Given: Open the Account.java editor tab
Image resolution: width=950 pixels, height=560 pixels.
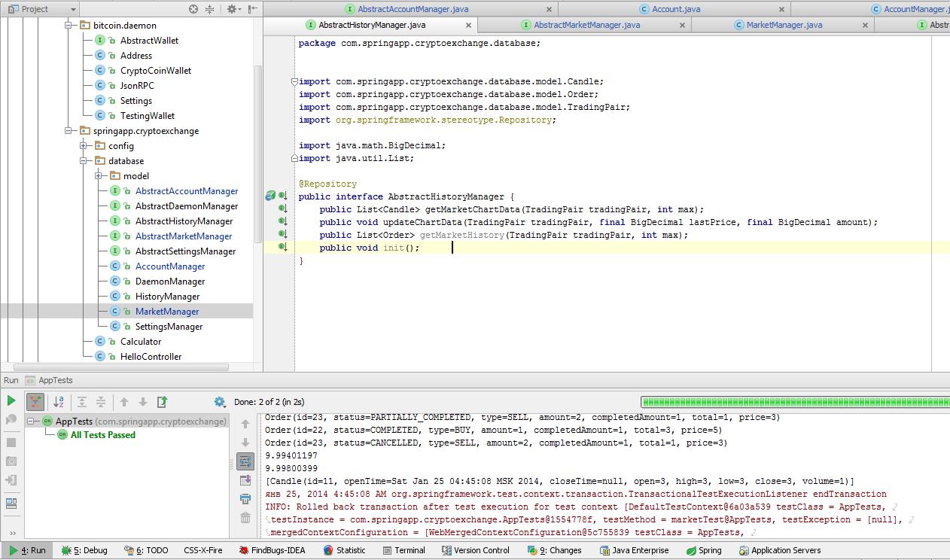Looking at the screenshot, I should (x=675, y=9).
